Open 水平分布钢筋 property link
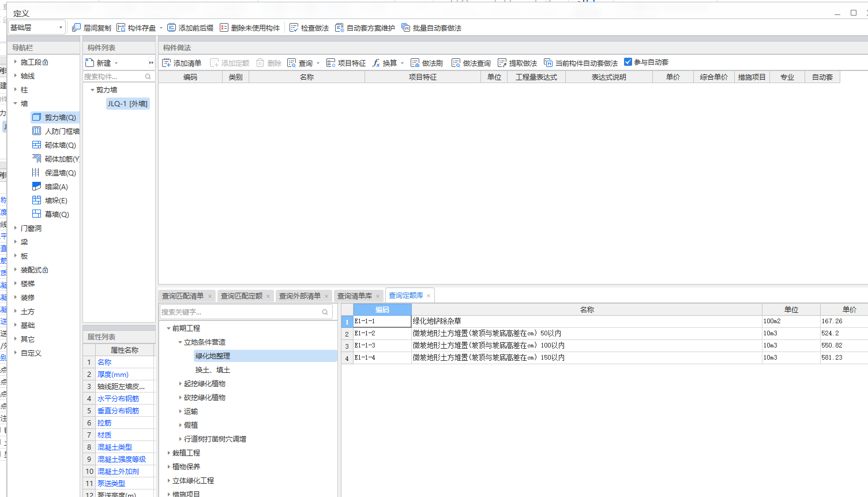The width and height of the screenshot is (868, 497). [x=118, y=398]
